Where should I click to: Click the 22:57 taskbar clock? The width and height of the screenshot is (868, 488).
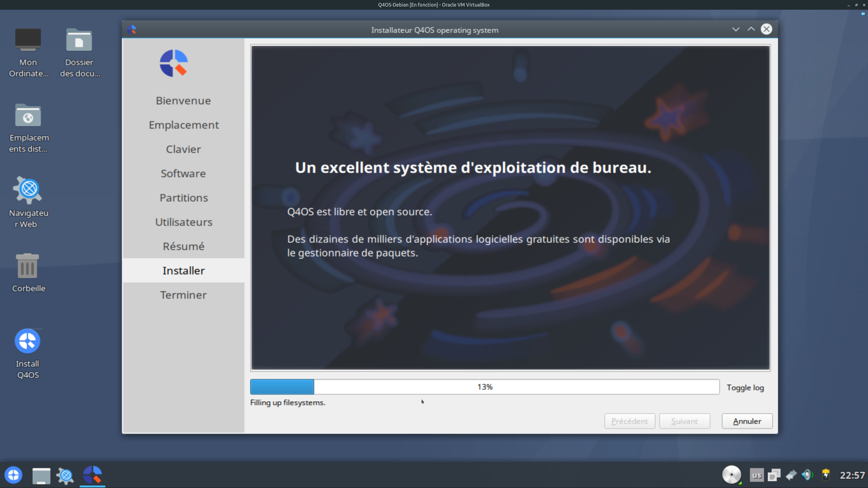click(852, 475)
